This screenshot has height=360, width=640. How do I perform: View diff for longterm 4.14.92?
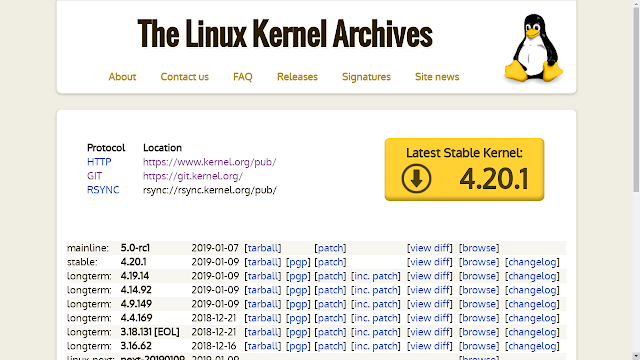point(430,290)
